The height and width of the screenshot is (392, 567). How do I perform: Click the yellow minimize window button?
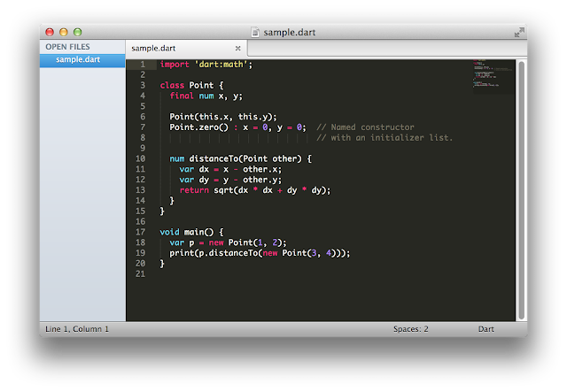coord(64,32)
